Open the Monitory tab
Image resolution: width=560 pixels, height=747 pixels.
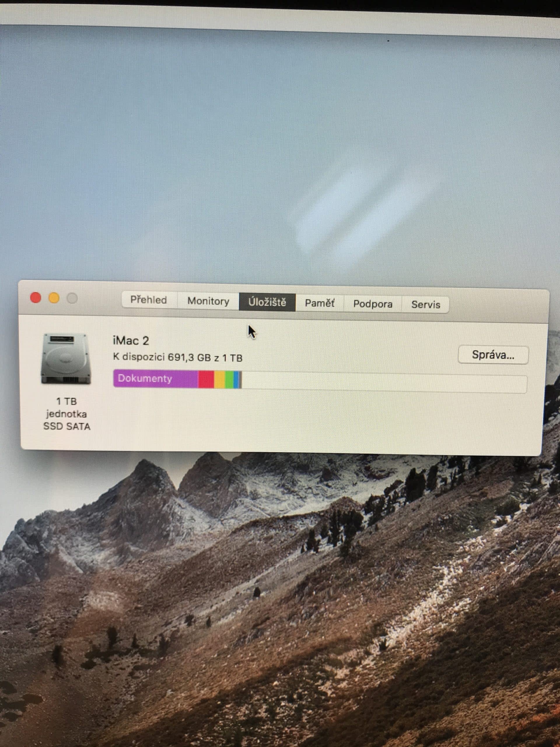pyautogui.click(x=208, y=301)
